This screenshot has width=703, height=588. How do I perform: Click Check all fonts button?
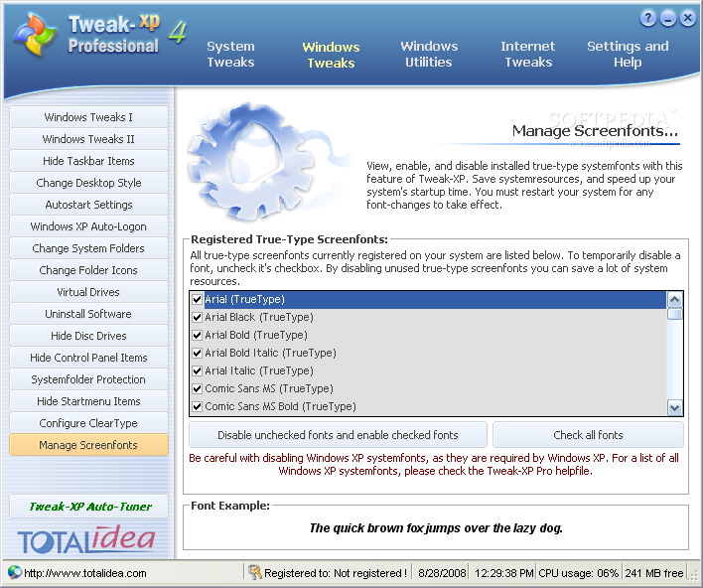click(x=588, y=435)
